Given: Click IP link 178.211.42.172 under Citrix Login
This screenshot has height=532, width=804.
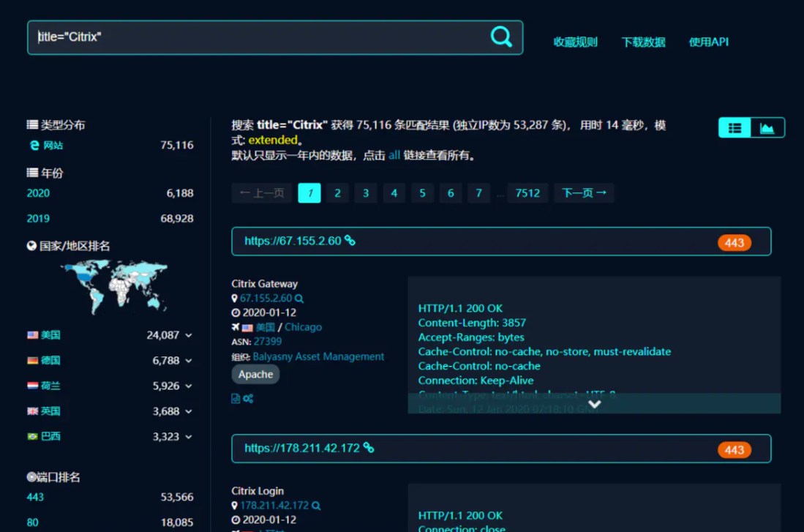Looking at the screenshot, I should (274, 506).
